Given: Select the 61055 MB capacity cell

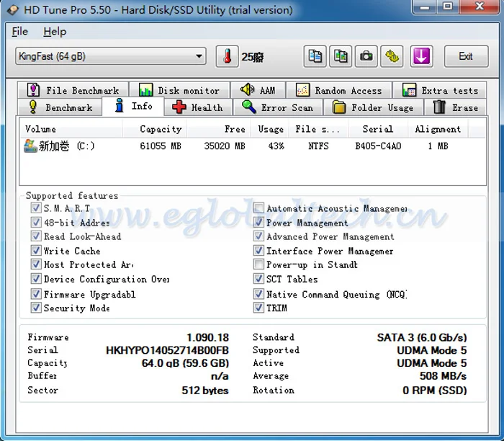Looking at the screenshot, I should click(161, 146).
